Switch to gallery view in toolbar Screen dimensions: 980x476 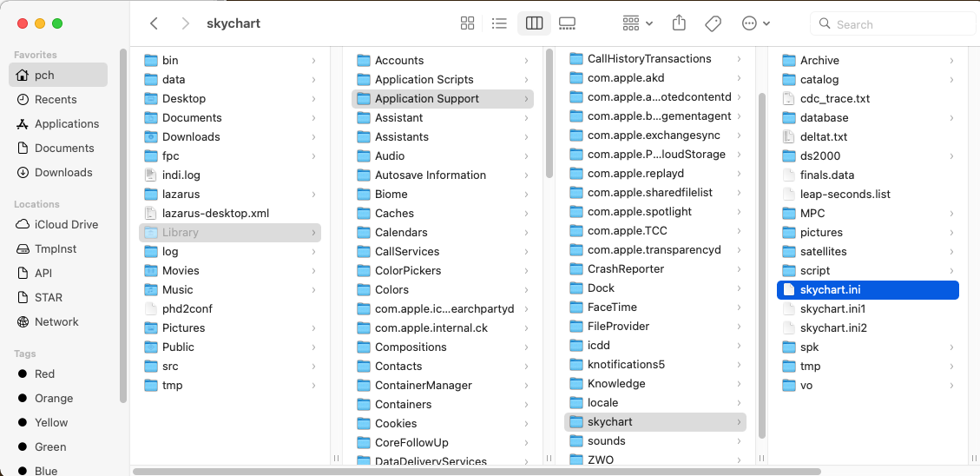567,23
